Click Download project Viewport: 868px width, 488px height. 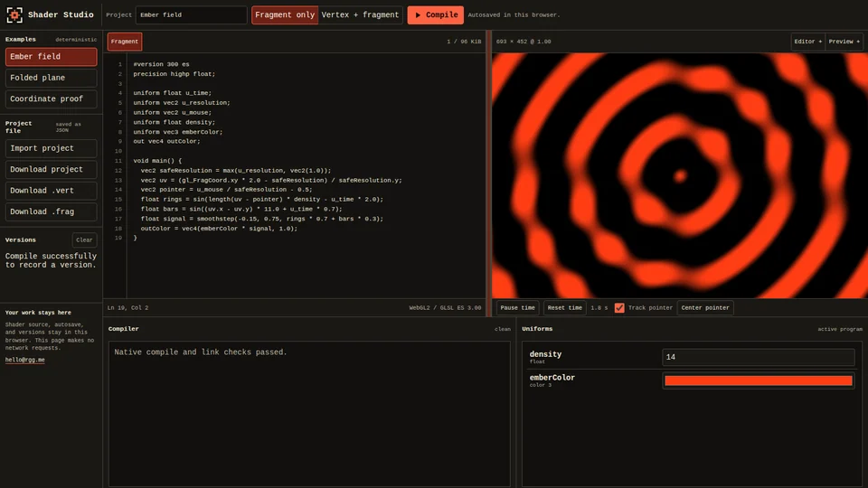point(51,169)
